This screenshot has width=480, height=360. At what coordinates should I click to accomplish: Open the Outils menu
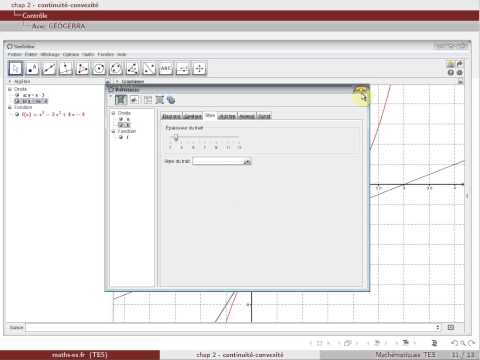tap(88, 54)
